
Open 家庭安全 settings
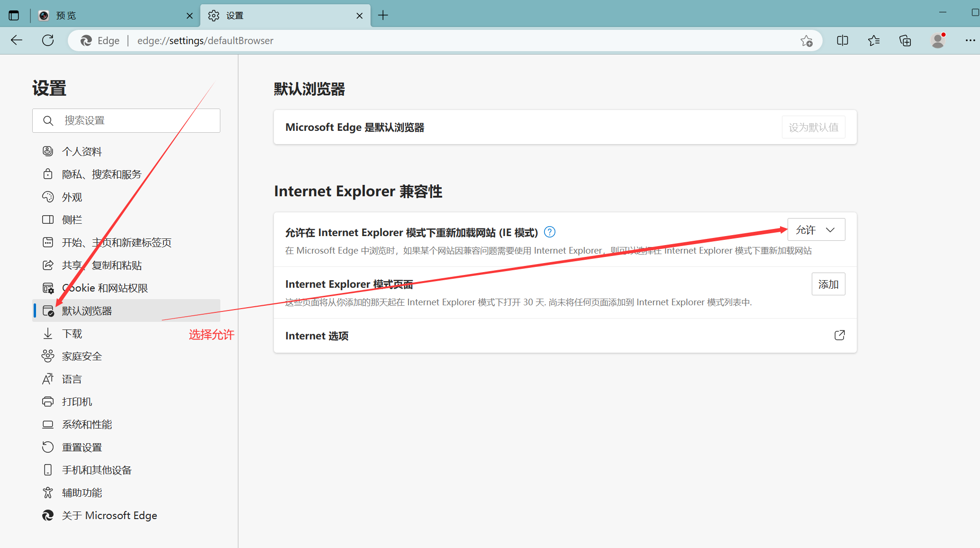tap(126, 356)
